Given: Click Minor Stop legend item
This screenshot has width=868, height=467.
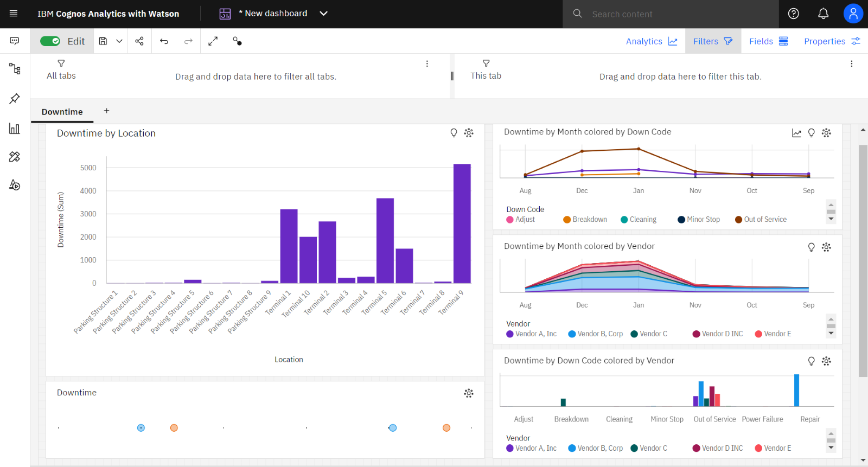Looking at the screenshot, I should click(x=699, y=220).
